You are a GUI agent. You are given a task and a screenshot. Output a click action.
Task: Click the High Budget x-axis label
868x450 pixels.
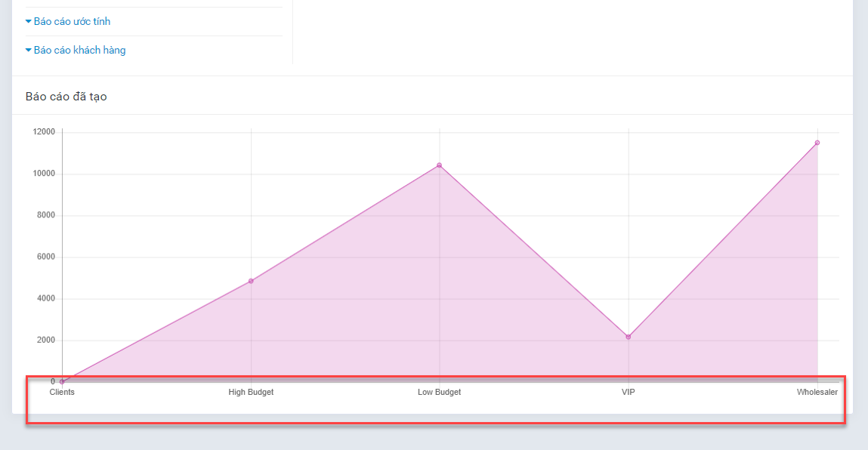click(x=251, y=393)
